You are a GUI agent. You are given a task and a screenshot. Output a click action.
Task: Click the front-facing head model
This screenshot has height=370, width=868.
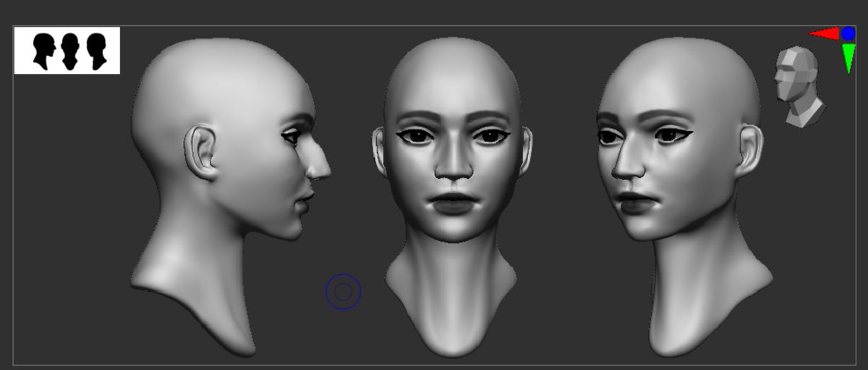click(452, 197)
